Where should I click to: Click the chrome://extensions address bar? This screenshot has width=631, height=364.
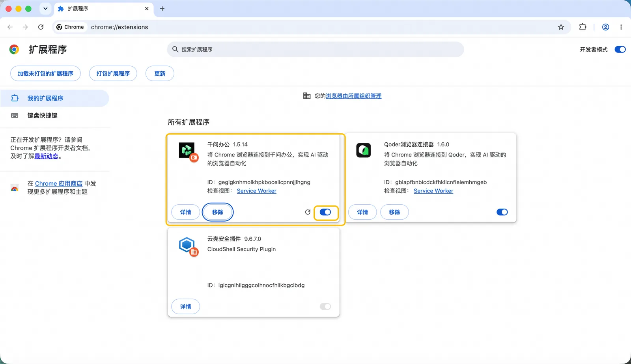pos(119,27)
